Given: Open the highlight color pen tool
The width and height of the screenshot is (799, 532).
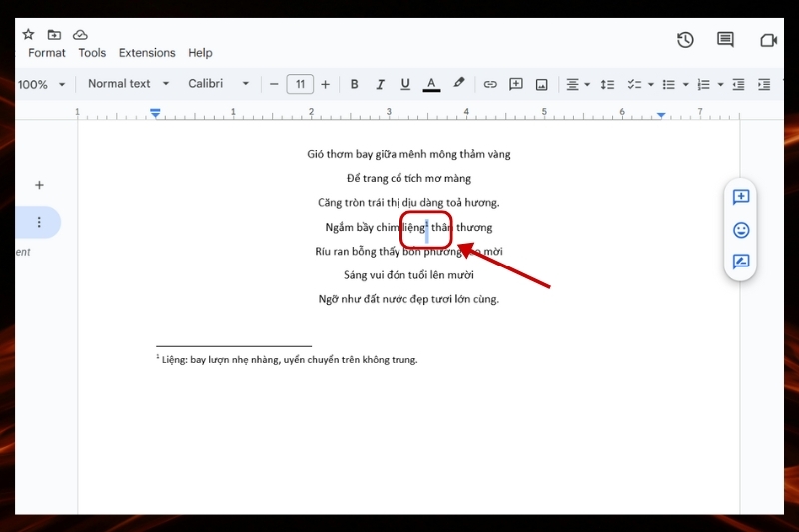Looking at the screenshot, I should 459,83.
